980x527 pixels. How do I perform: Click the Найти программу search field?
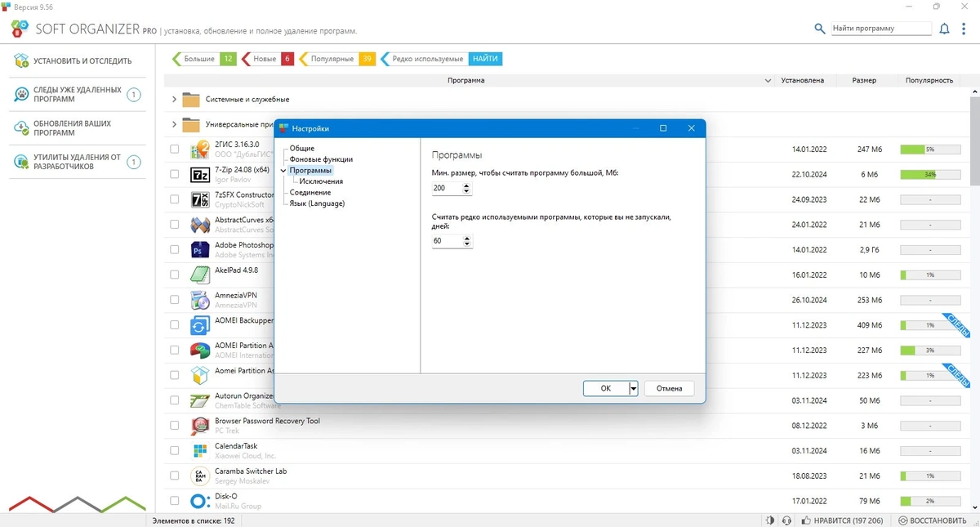tap(881, 29)
